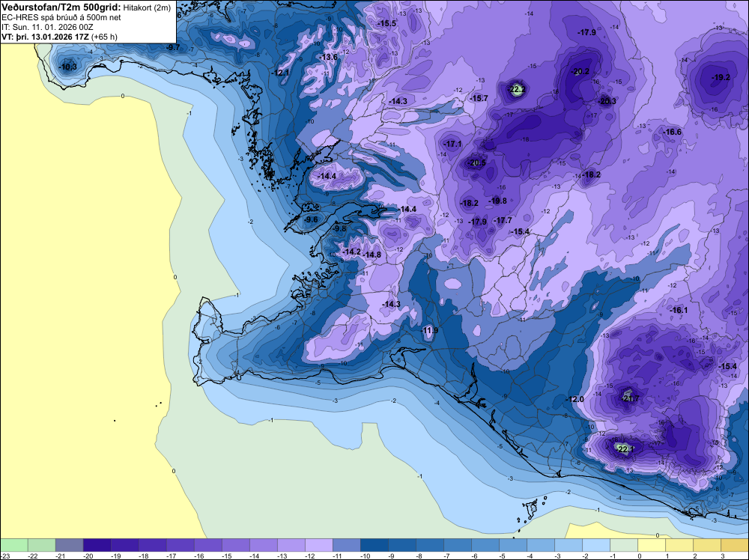Select the -14.2 temperature reading

coord(352,252)
